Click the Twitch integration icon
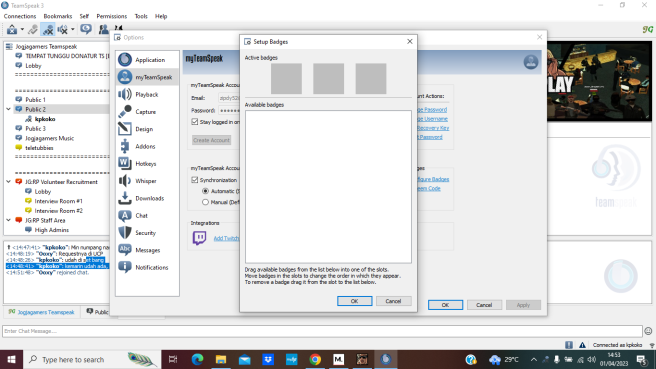Image resolution: width=656 pixels, height=369 pixels. (199, 238)
